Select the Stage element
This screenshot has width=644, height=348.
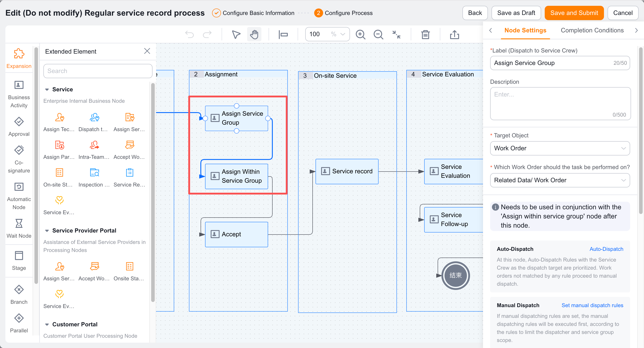pyautogui.click(x=19, y=261)
